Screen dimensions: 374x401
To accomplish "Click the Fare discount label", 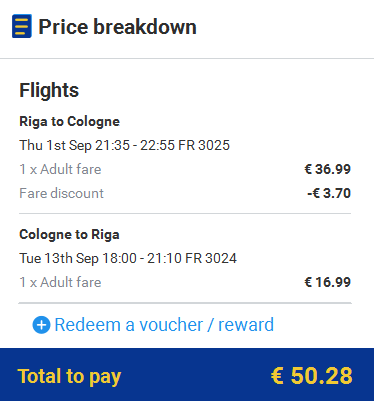I will point(61,193).
